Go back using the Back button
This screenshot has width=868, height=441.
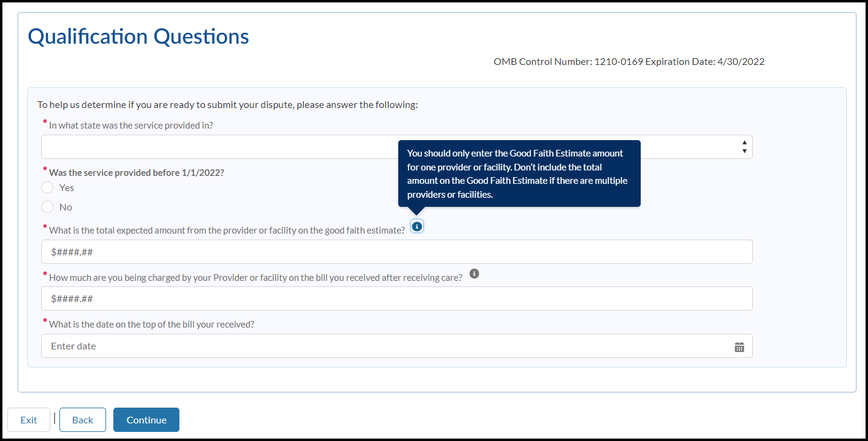[82, 420]
